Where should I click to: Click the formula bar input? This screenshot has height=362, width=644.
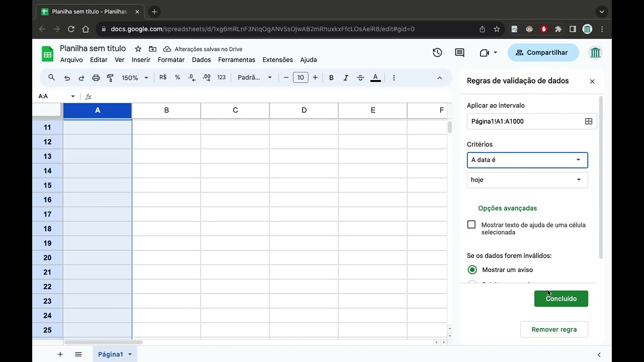272,97
